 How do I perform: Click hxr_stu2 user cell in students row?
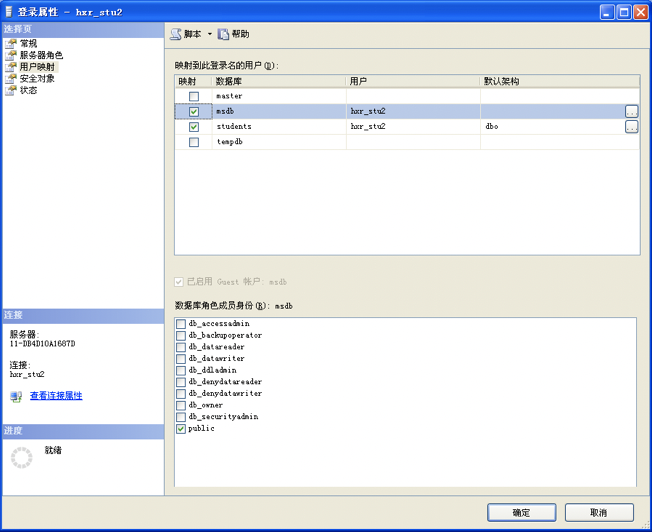pos(413,126)
